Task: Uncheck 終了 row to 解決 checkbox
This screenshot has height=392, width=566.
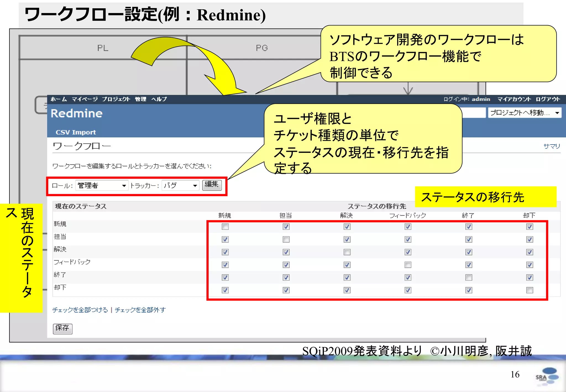Action: 347,278
